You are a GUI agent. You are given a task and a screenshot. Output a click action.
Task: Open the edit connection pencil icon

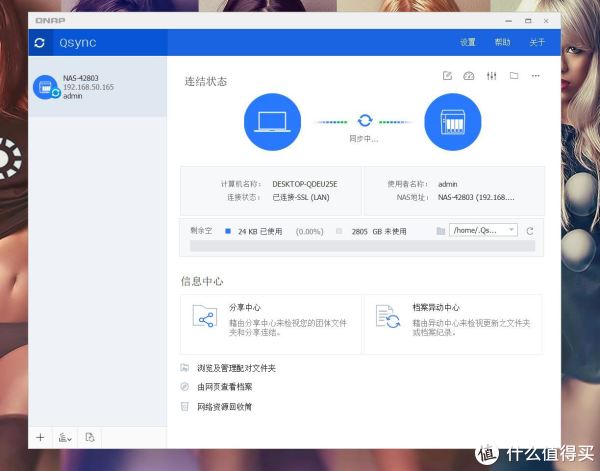[x=447, y=76]
